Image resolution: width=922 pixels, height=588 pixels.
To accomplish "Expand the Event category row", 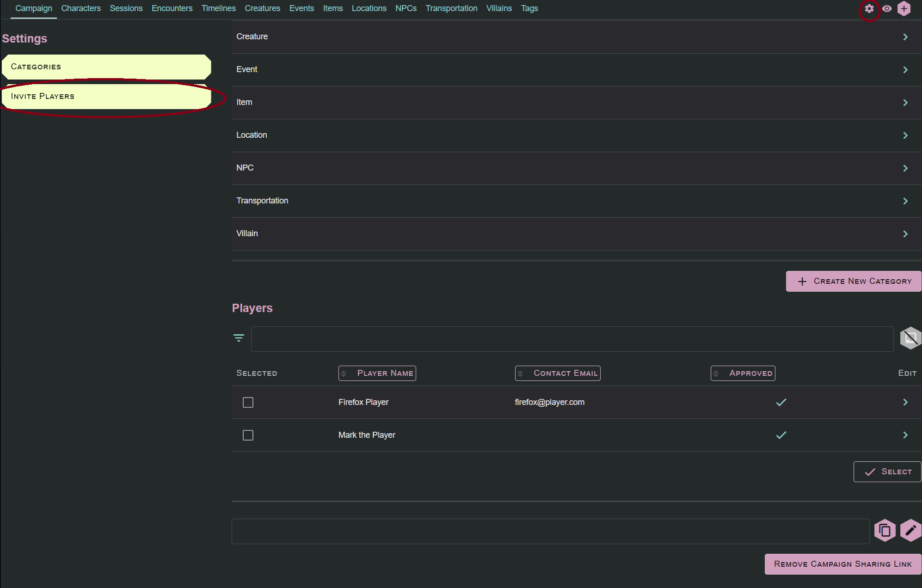I will pos(577,69).
